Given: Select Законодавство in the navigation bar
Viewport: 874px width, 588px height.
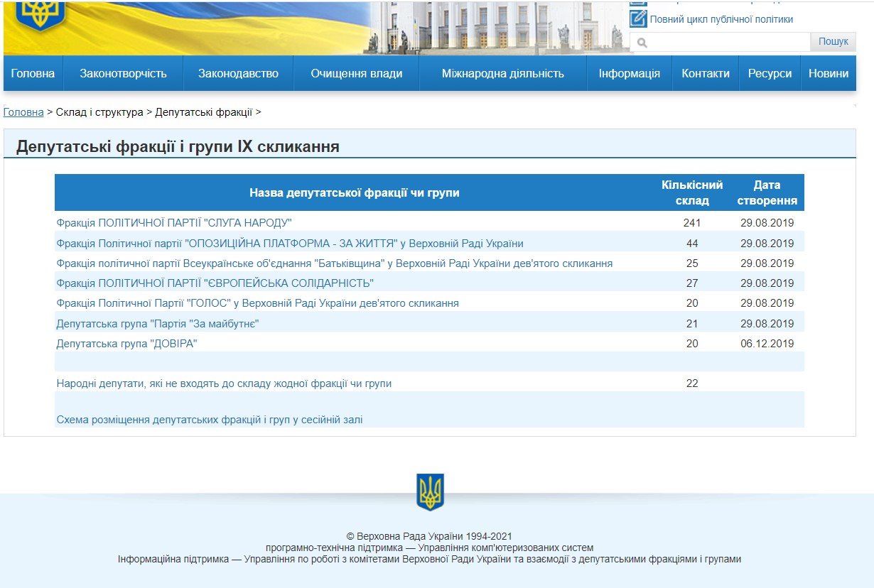Looking at the screenshot, I should point(238,73).
